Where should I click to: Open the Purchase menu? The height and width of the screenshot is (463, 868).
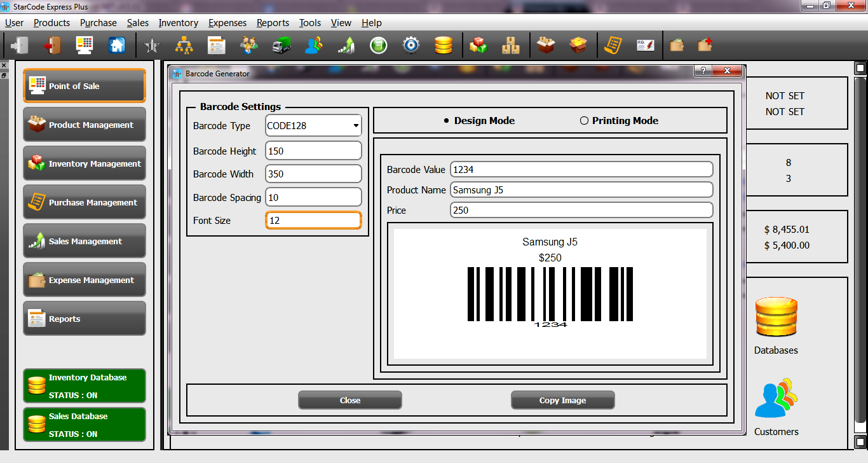pos(98,23)
